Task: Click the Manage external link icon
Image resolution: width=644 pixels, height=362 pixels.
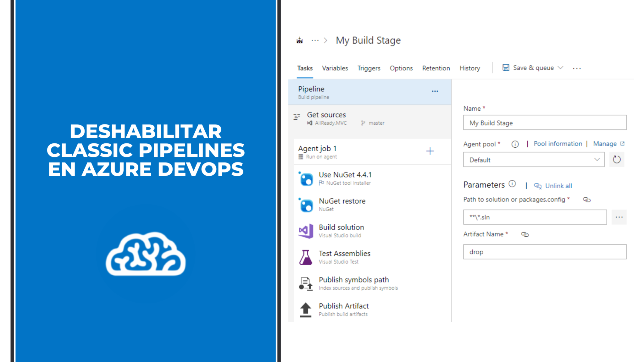Action: click(x=622, y=143)
